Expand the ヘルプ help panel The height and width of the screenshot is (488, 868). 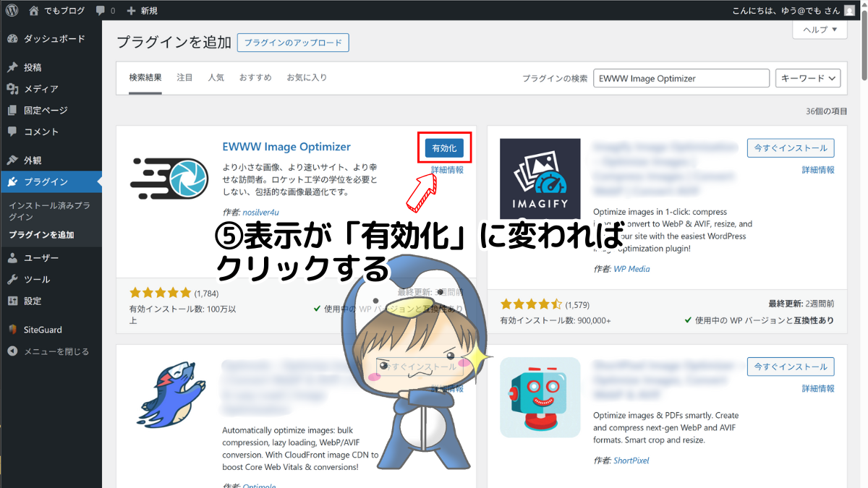(820, 30)
